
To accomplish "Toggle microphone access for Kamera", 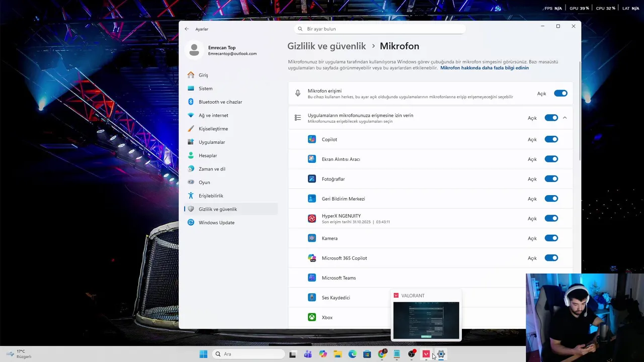I will [551, 238].
